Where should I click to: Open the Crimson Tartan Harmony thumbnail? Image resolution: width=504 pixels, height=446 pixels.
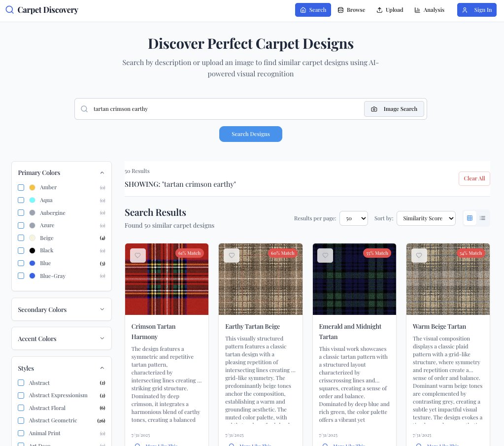(x=167, y=279)
